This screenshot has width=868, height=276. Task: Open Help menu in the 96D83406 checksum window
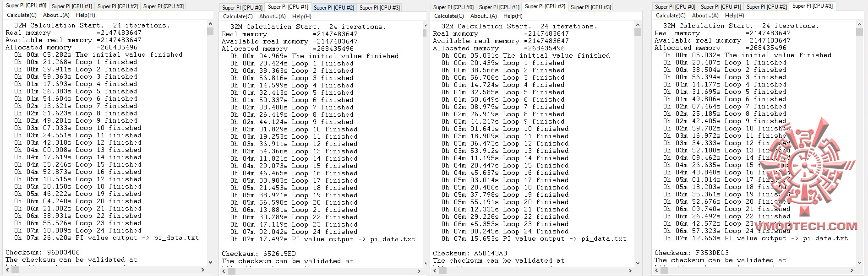coord(85,15)
